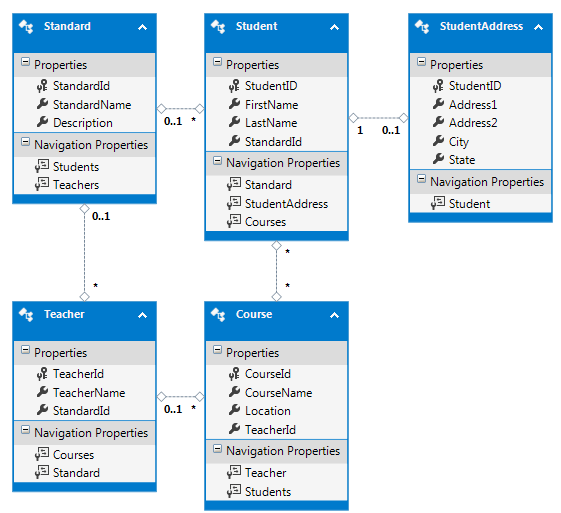Select the Address2 property
The height and width of the screenshot is (513, 561).
(473, 123)
